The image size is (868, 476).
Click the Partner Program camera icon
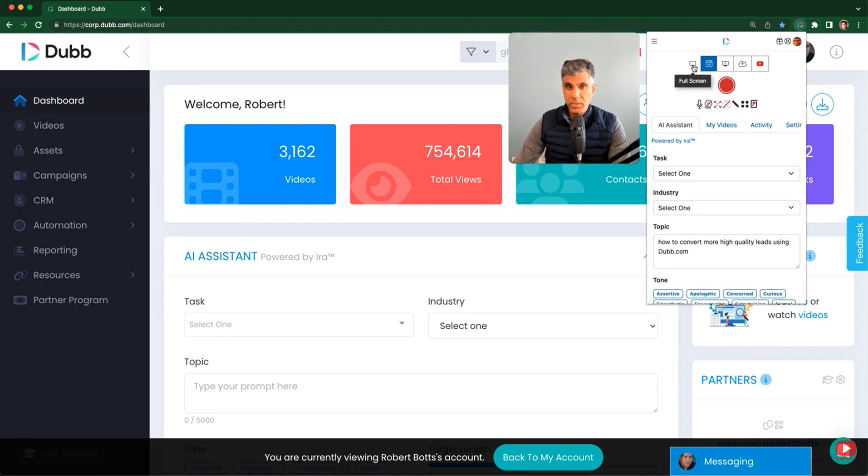click(x=20, y=300)
